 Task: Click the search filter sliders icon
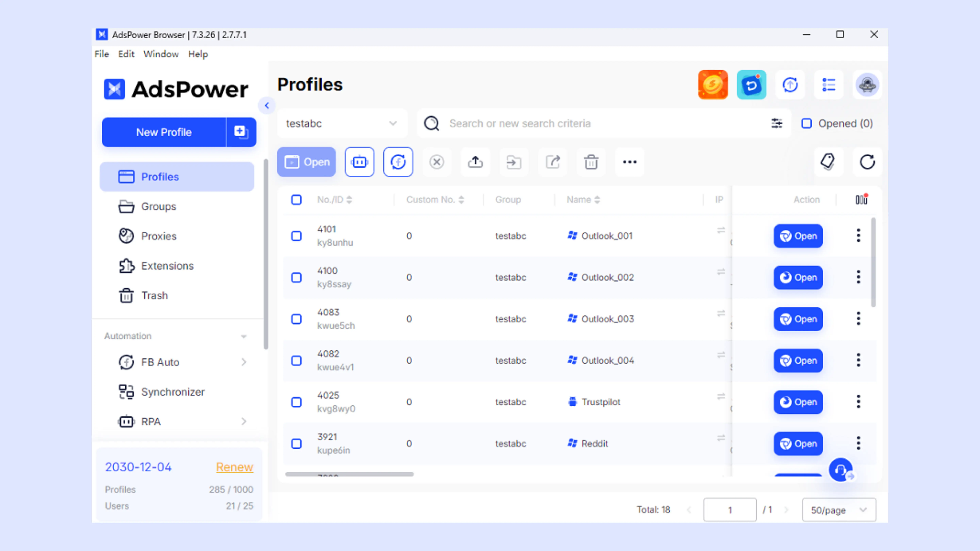pos(777,123)
